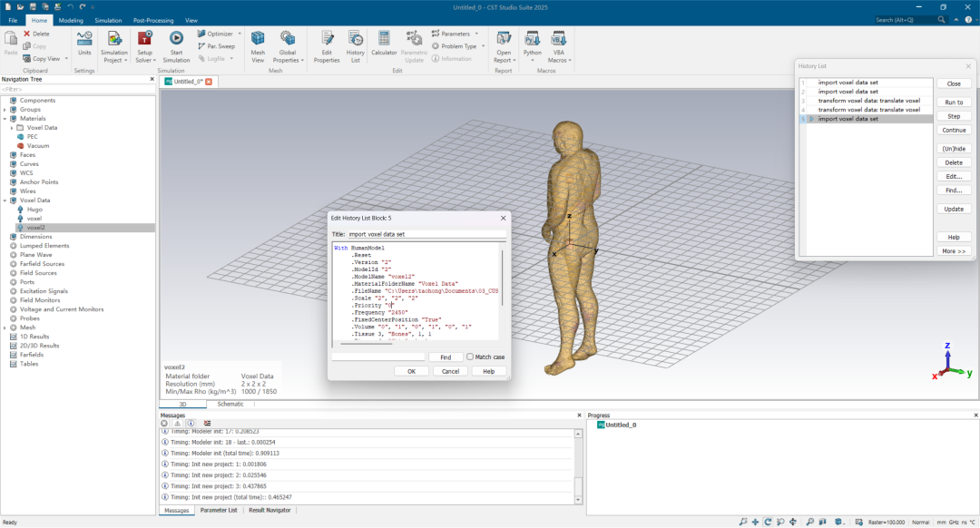Screen dimensions: 980x528
Task: Click reset view to structure icon
Action: [x=810, y=522]
